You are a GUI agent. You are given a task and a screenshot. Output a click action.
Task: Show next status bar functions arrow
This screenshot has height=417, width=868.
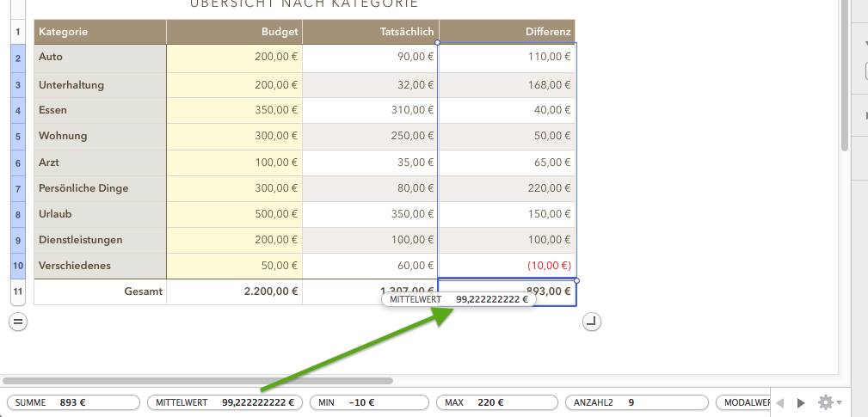coord(801,402)
